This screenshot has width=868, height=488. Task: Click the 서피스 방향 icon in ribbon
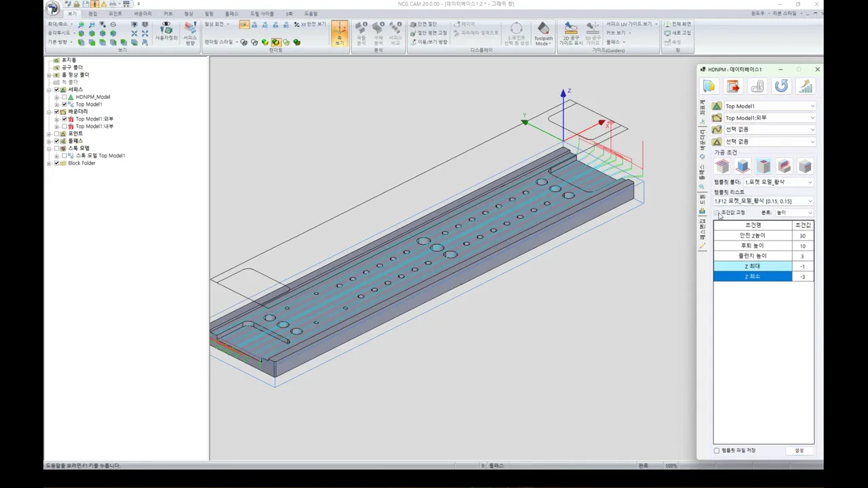click(x=190, y=33)
